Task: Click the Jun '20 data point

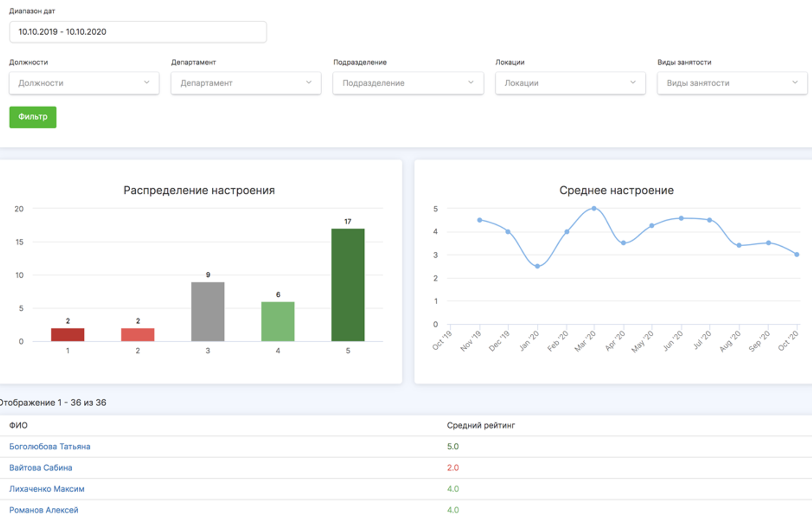Action: click(x=681, y=218)
